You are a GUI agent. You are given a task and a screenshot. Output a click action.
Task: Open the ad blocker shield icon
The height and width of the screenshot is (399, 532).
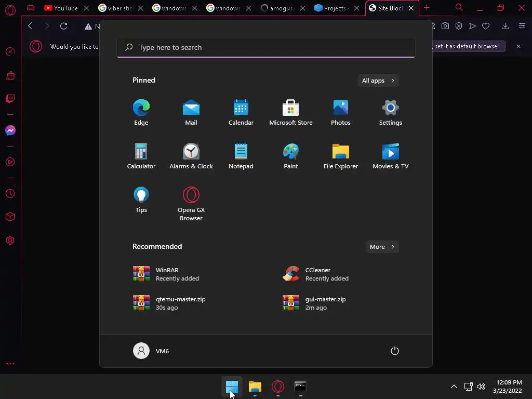(x=459, y=26)
